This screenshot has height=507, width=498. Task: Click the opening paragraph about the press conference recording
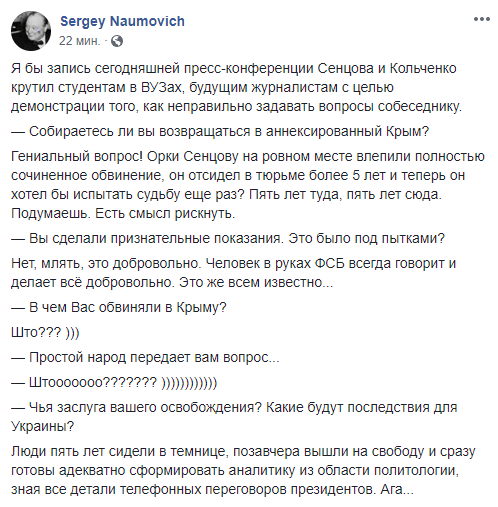point(236,87)
